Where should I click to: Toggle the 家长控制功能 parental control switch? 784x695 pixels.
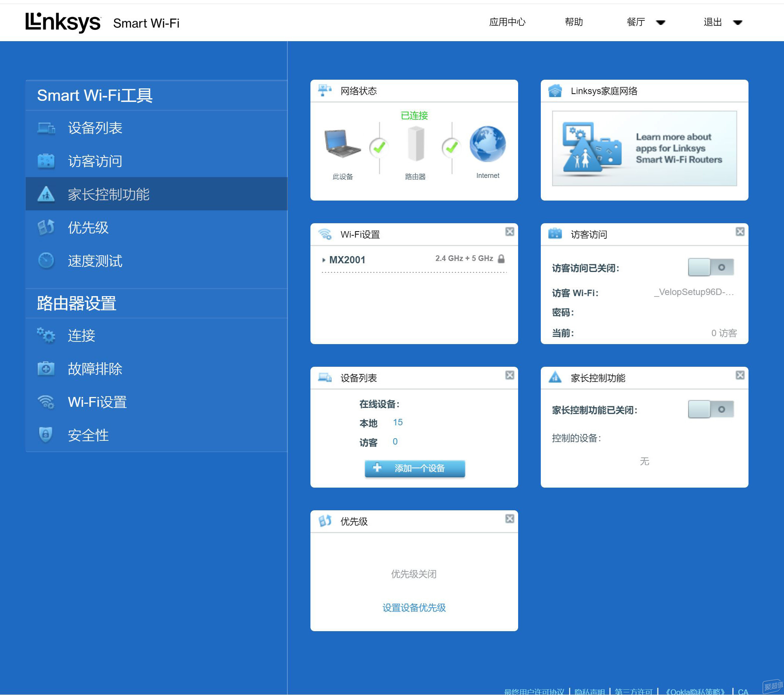(x=711, y=409)
